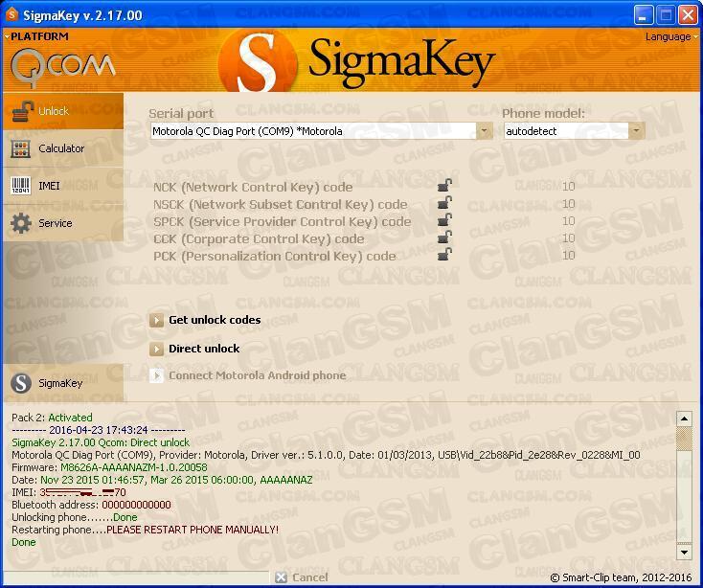This screenshot has height=588, width=703.
Task: Click the Calculator abacus icon
Action: pyautogui.click(x=21, y=148)
